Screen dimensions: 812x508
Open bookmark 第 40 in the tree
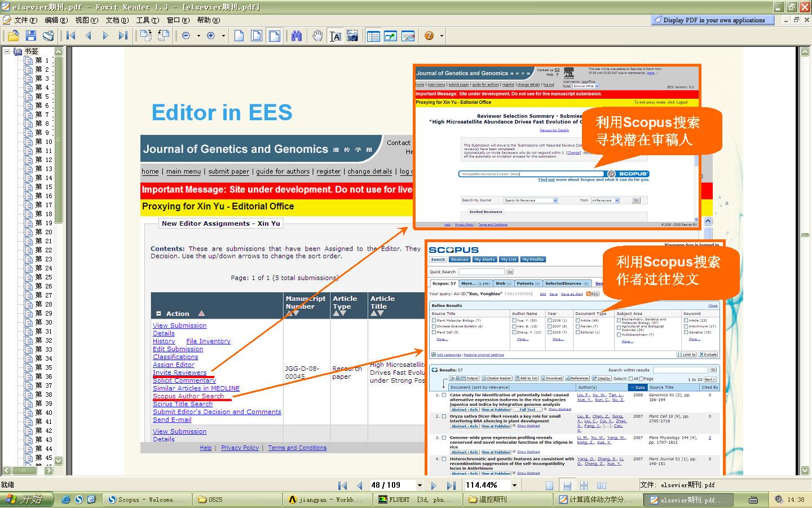pyautogui.click(x=43, y=413)
